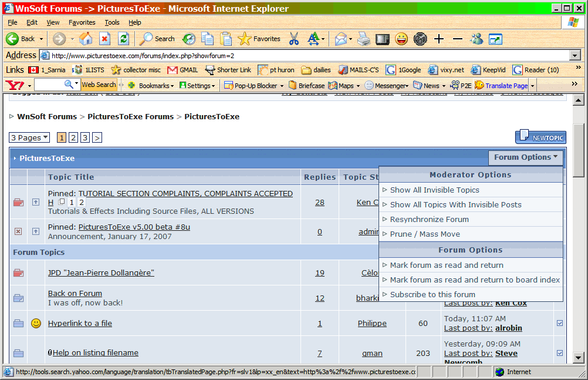Select Show All Invisible Topics

(471, 190)
